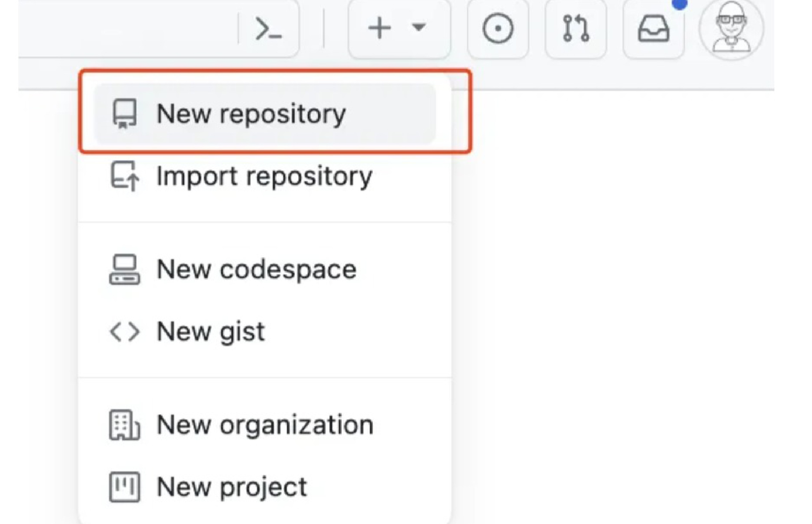Select the Import repository menu item

tap(264, 177)
